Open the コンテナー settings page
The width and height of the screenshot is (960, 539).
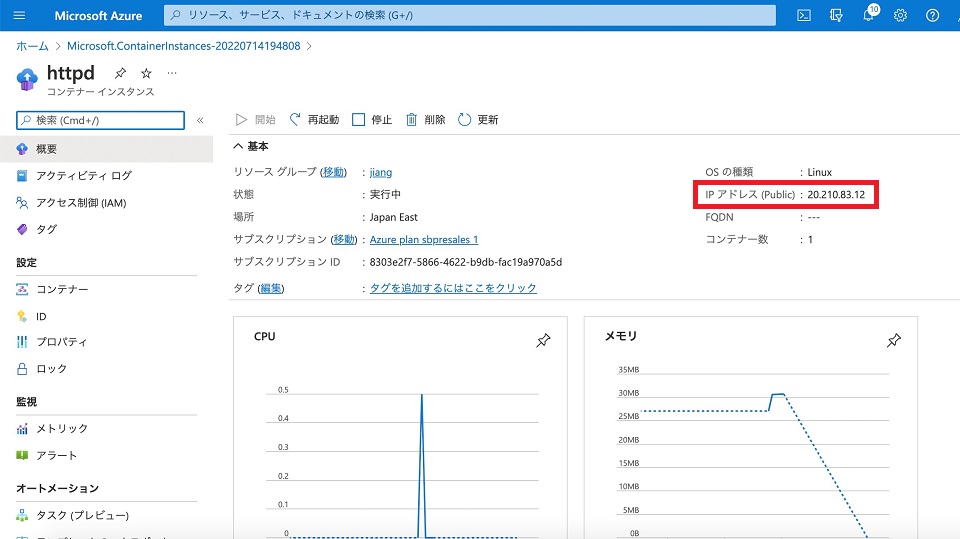[62, 289]
